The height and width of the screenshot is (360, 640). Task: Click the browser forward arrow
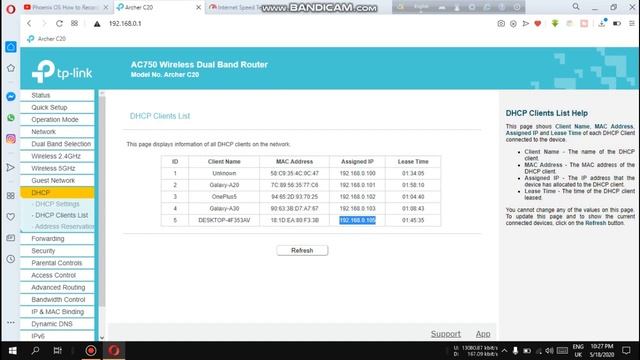tap(44, 24)
